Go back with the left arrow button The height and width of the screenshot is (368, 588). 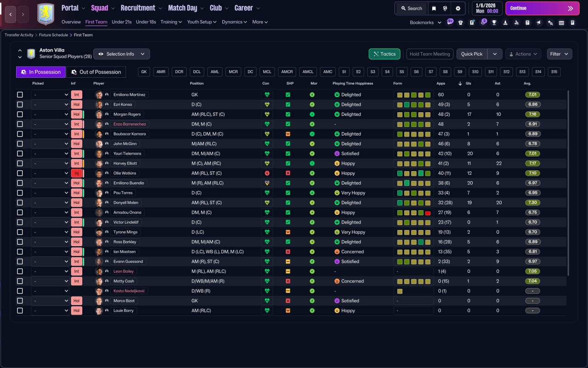click(11, 14)
